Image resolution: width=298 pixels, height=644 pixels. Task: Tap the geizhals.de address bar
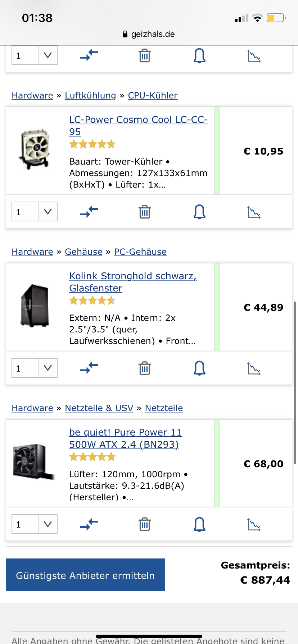[x=149, y=34]
